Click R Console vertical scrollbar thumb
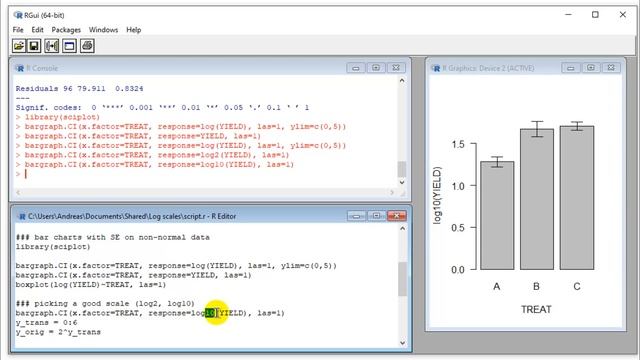The width and height of the screenshot is (640, 360). [402, 169]
